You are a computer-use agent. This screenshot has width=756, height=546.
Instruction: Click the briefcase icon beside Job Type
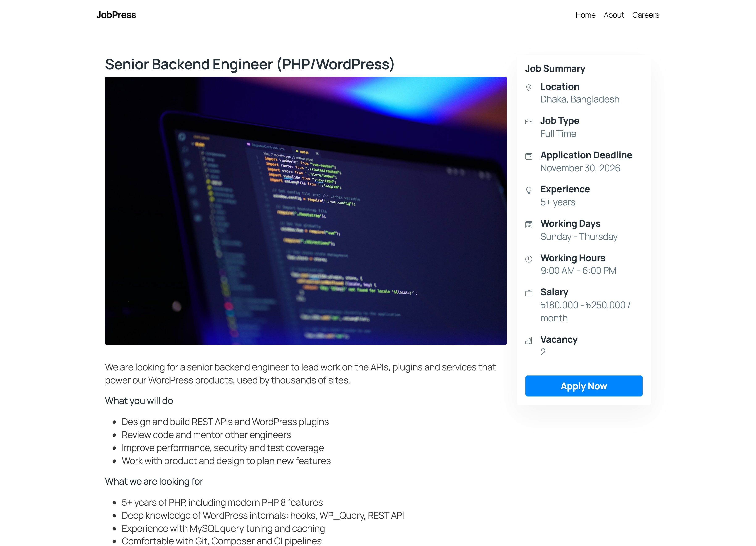tap(529, 122)
